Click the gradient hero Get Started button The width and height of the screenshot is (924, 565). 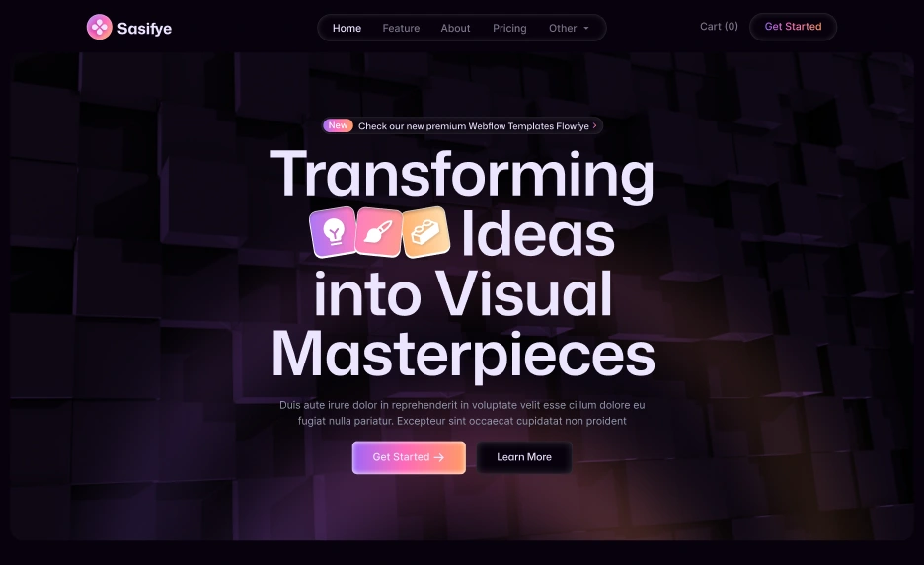(x=409, y=457)
